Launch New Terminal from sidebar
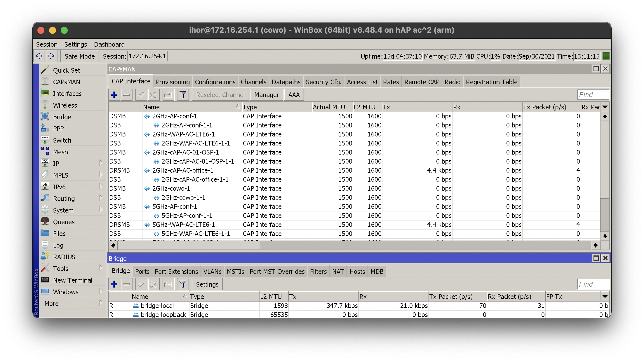This screenshot has width=644, height=361. point(73,280)
